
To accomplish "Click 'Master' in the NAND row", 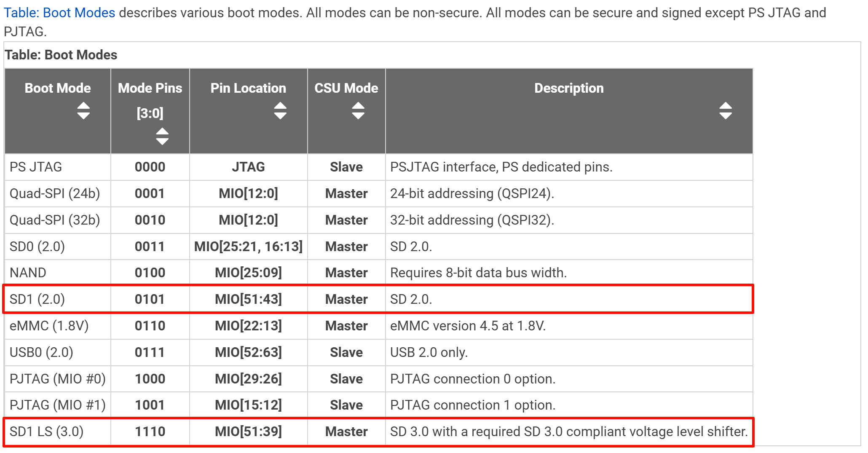I will point(346,273).
